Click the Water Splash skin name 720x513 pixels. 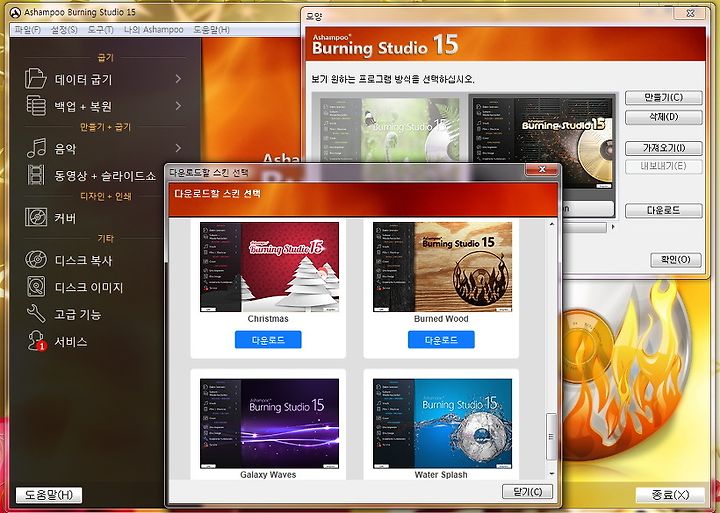(441, 474)
